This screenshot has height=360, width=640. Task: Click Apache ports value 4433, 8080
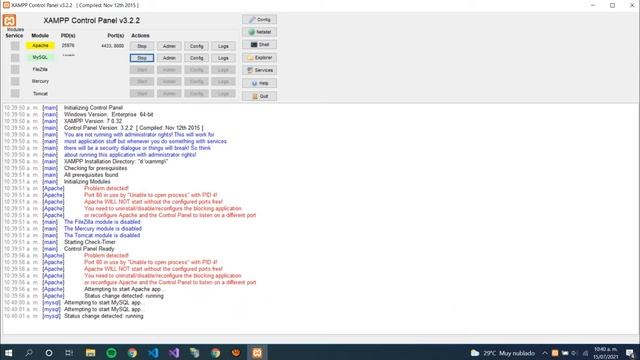113,46
